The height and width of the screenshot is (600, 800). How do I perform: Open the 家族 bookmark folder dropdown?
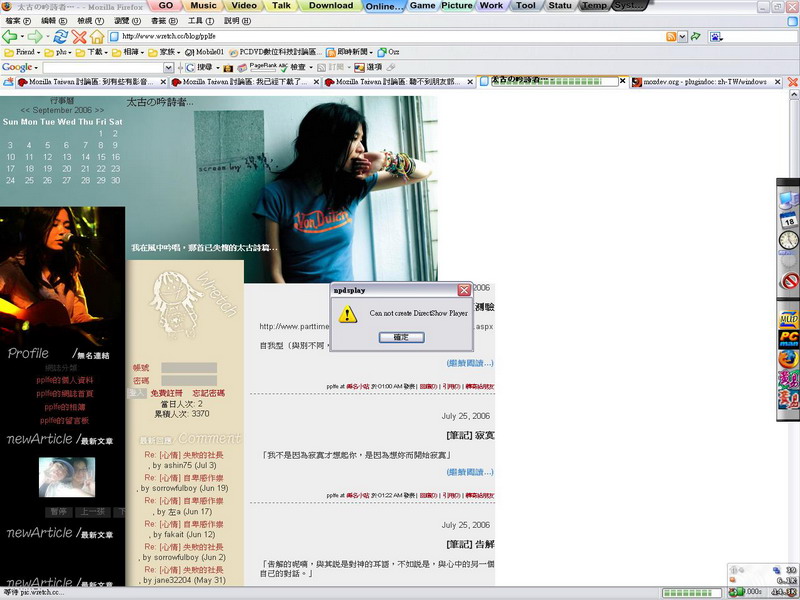click(x=164, y=52)
